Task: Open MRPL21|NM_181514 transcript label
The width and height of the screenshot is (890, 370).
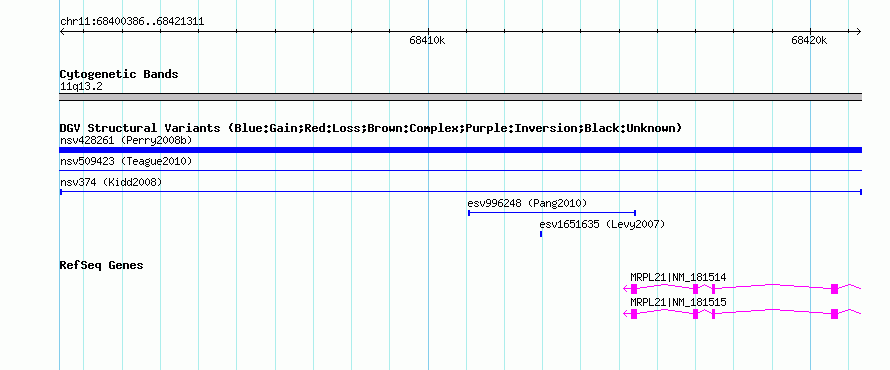Action: pos(678,278)
